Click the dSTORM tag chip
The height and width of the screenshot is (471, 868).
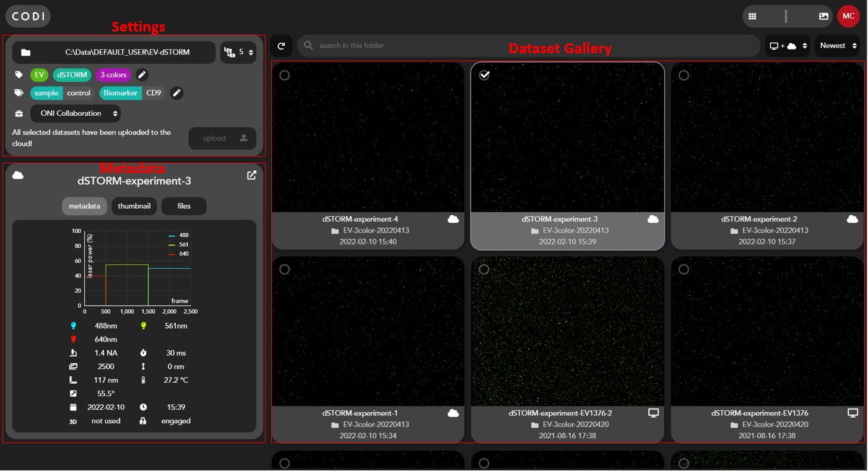(x=72, y=75)
